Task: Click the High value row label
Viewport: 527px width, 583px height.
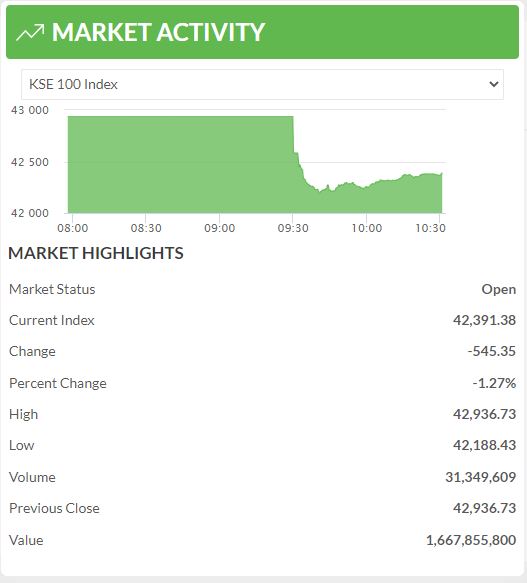Action: (23, 414)
